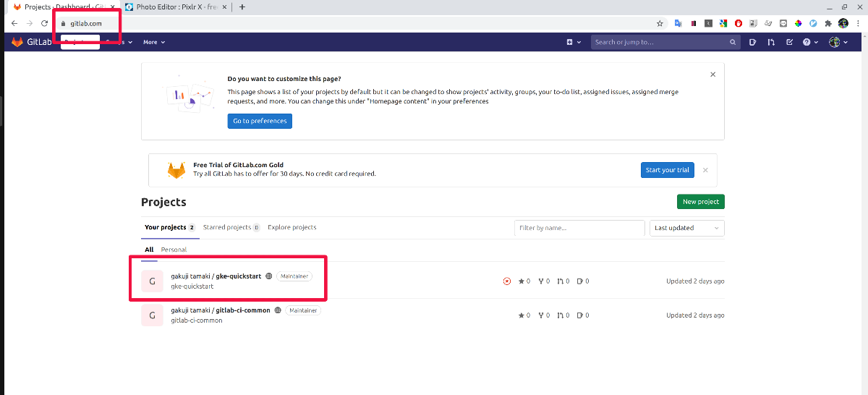868x395 pixels.
Task: Click the failed pipeline status icon for gke-quickstart
Action: coord(506,281)
